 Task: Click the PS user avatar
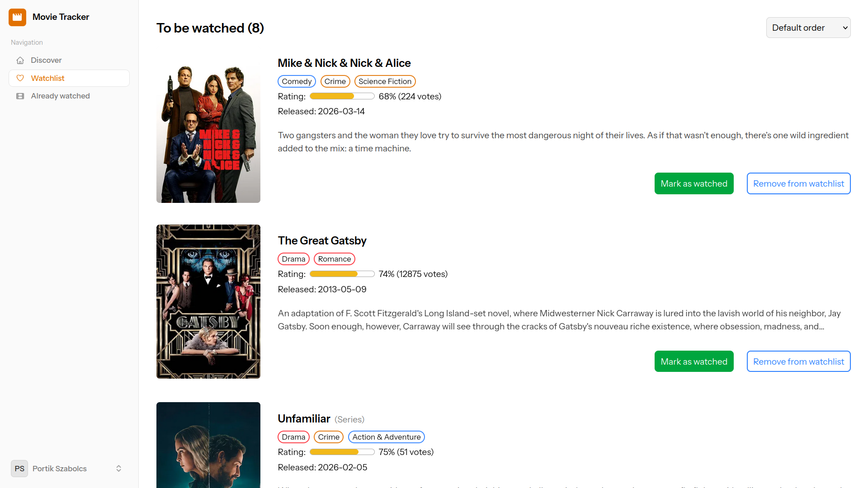[19, 469]
